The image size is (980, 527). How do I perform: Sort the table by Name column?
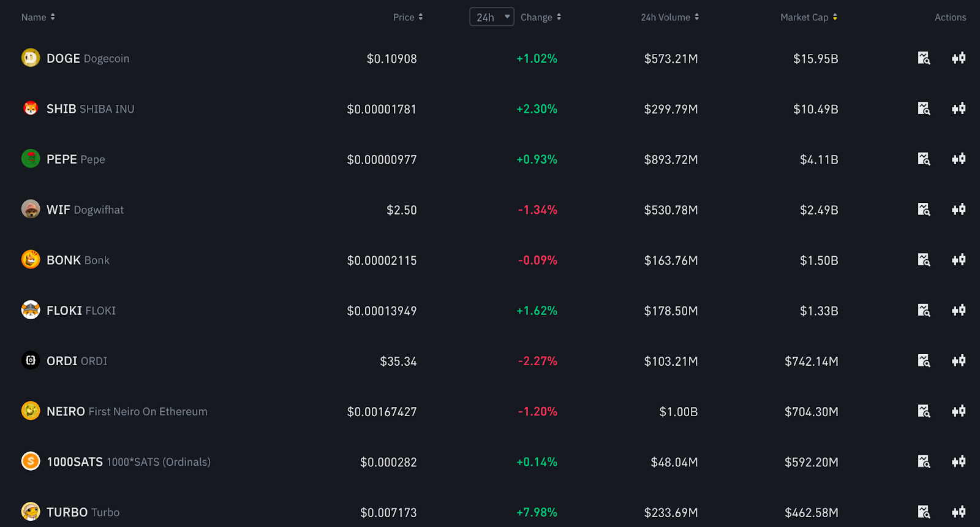tap(38, 17)
